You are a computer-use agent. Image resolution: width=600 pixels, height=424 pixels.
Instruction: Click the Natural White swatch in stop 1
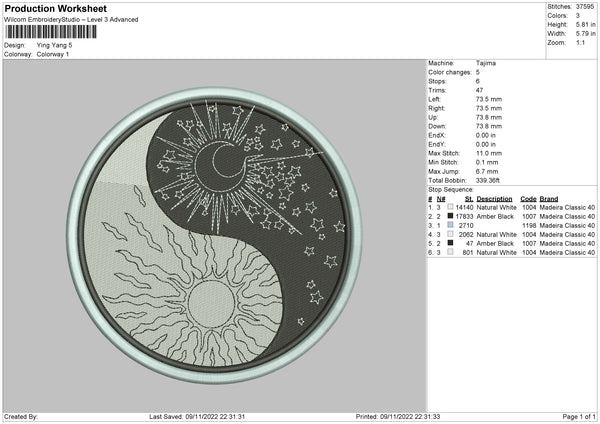coord(451,207)
